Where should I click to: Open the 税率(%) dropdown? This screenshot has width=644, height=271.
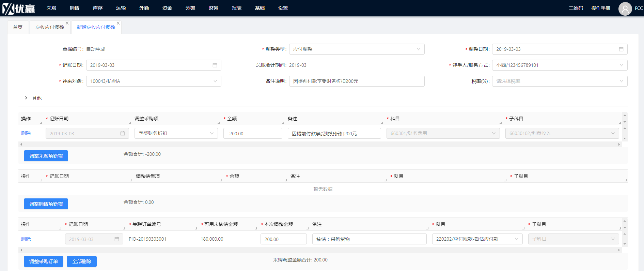point(560,81)
